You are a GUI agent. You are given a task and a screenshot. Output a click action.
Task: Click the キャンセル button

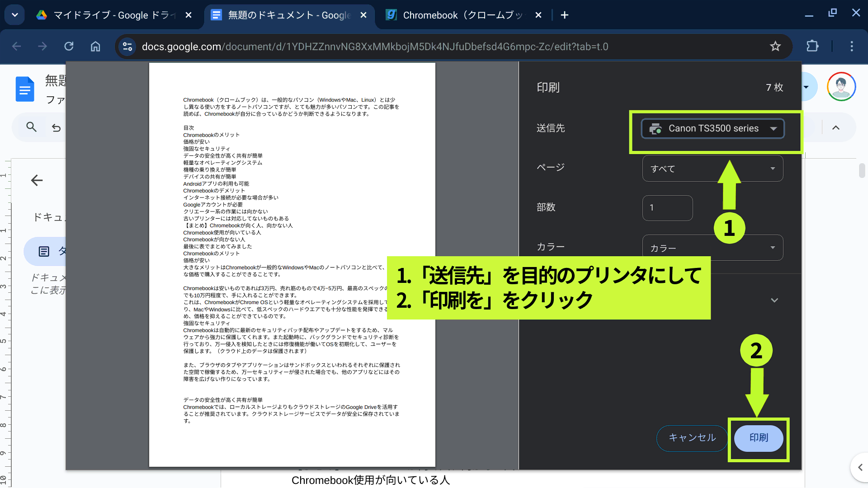[x=692, y=438]
